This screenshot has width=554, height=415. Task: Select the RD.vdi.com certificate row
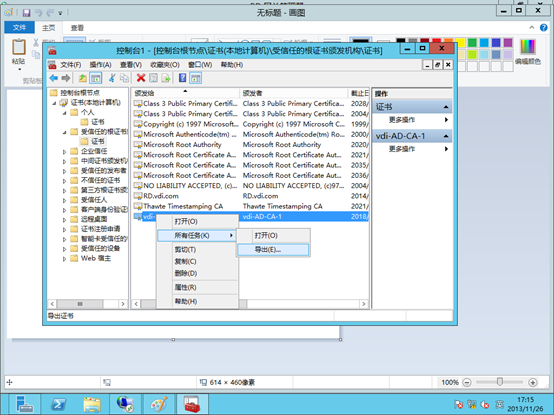coord(251,196)
